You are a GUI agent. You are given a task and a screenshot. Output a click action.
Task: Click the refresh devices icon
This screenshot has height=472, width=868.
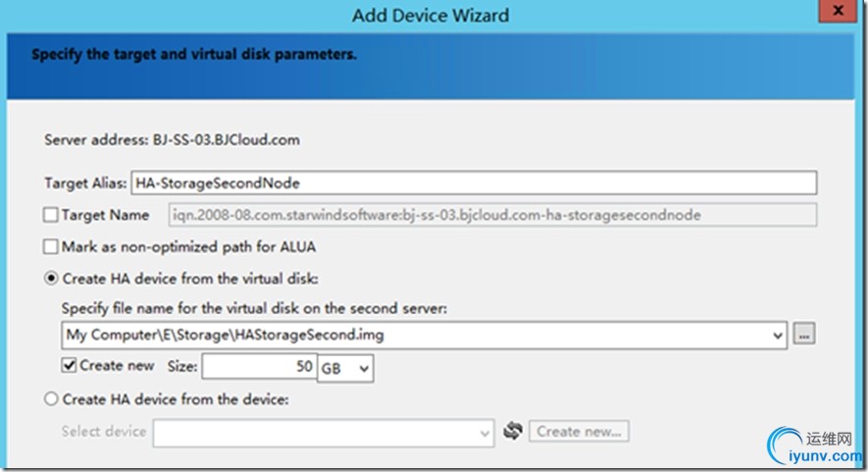511,431
